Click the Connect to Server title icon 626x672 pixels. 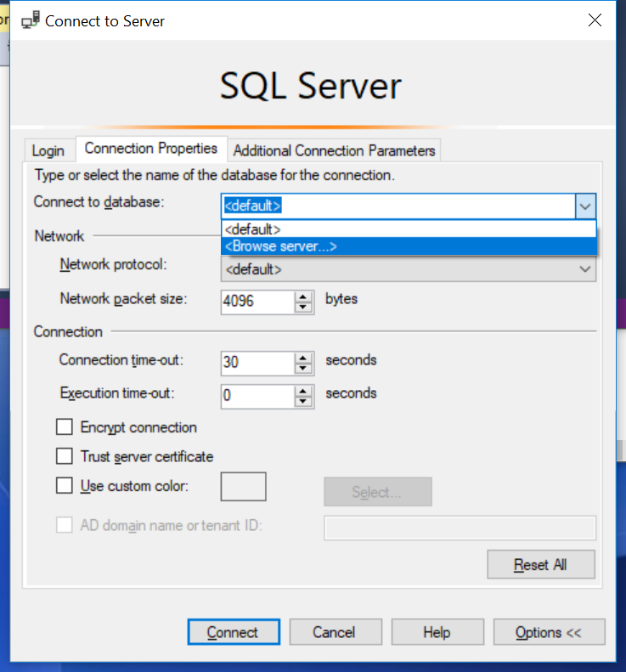tap(31, 20)
